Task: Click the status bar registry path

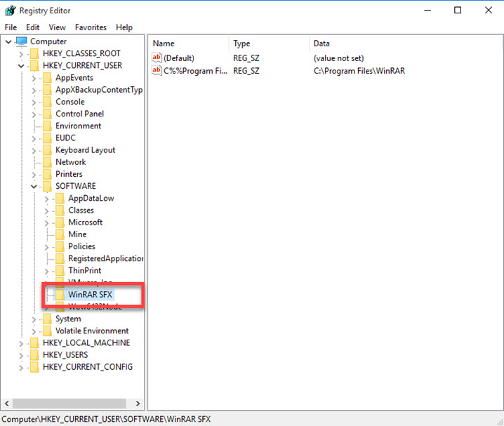Action: click(106, 419)
